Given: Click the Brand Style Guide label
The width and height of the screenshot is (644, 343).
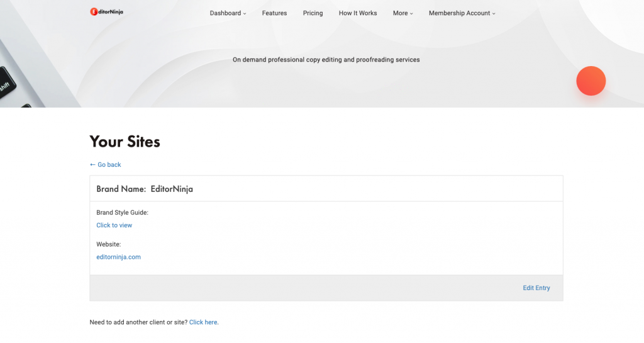Looking at the screenshot, I should click(123, 212).
